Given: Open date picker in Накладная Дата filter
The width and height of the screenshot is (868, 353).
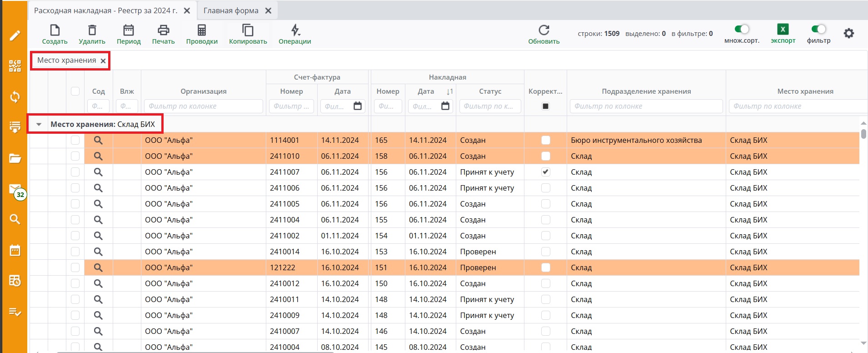Looking at the screenshot, I should pyautogui.click(x=445, y=106).
